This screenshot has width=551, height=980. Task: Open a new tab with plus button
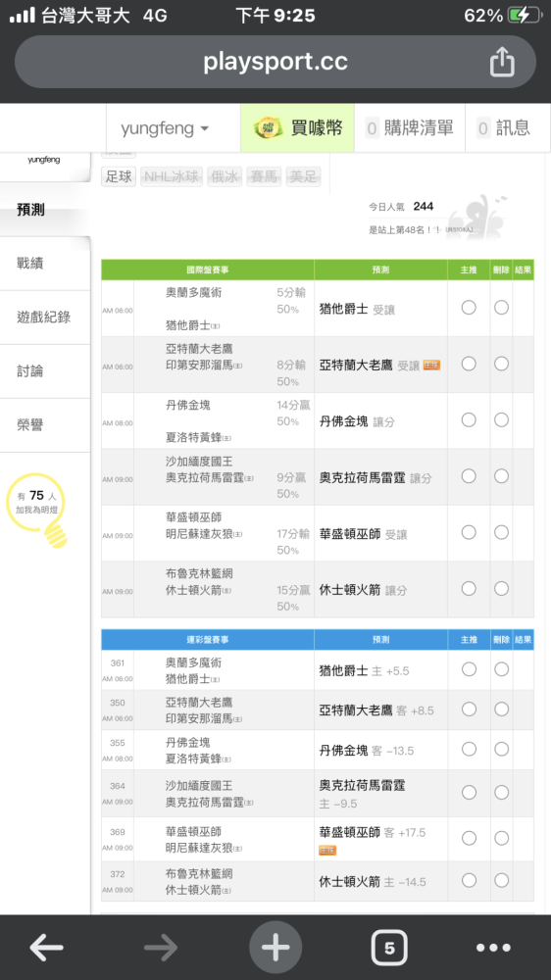click(275, 948)
